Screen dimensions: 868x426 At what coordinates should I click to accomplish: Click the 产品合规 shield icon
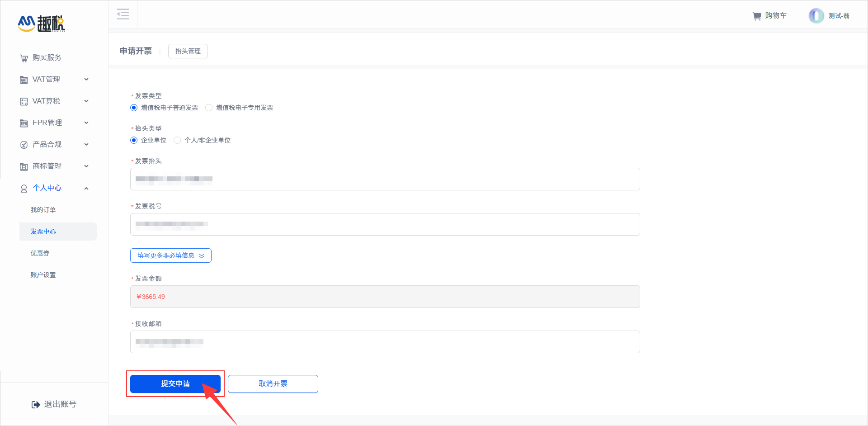pyautogui.click(x=24, y=145)
